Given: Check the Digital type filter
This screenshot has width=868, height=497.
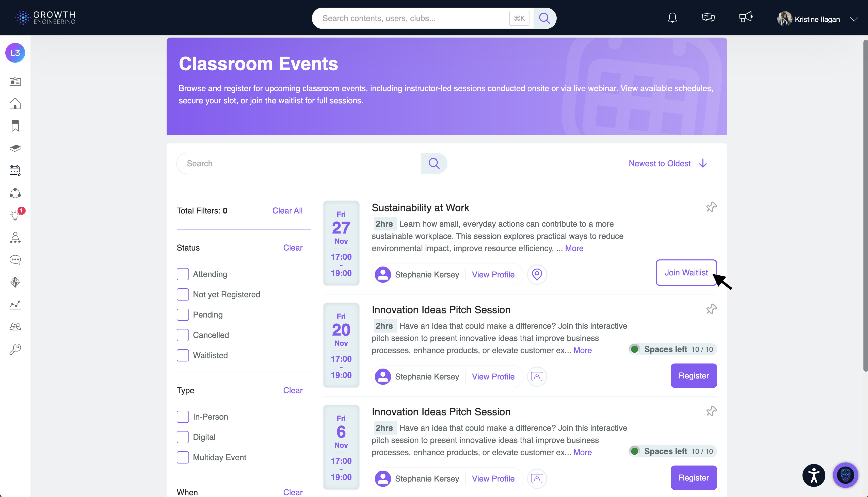Looking at the screenshot, I should (x=183, y=437).
